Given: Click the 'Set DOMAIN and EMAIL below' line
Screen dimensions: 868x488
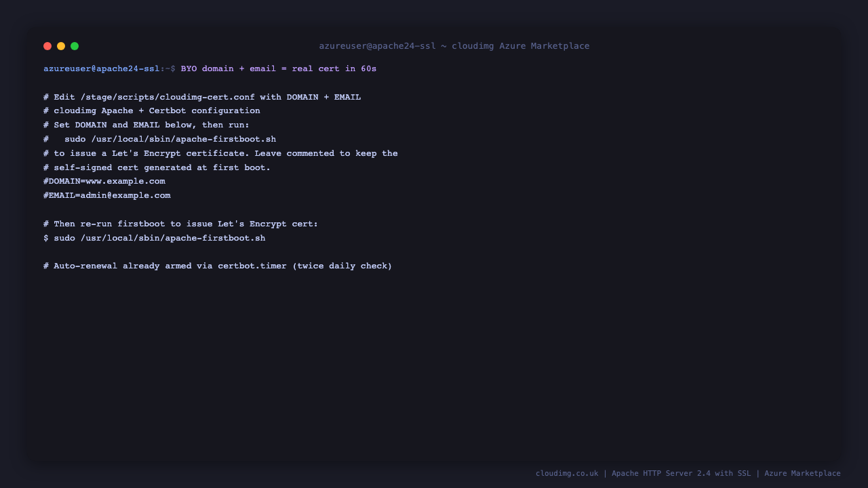Looking at the screenshot, I should [x=146, y=125].
